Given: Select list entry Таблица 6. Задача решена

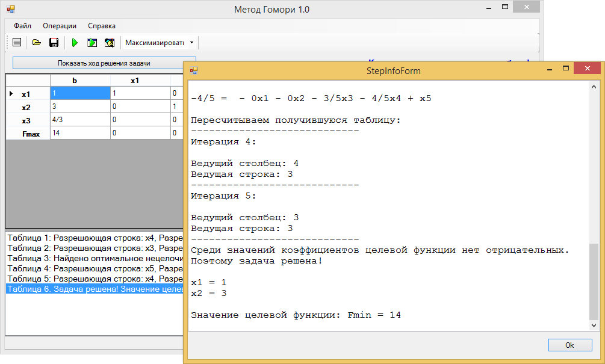Looking at the screenshot, I should [x=95, y=289].
